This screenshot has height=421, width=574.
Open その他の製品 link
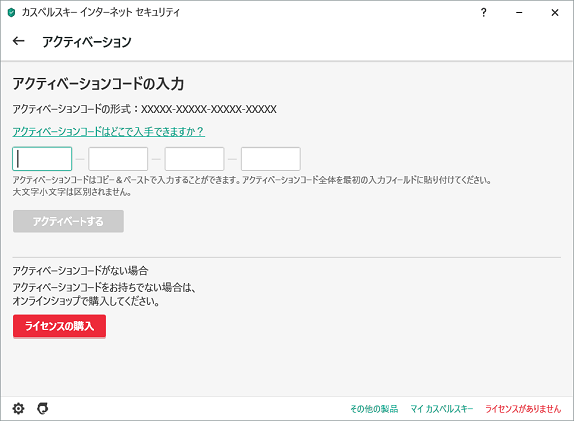374,409
